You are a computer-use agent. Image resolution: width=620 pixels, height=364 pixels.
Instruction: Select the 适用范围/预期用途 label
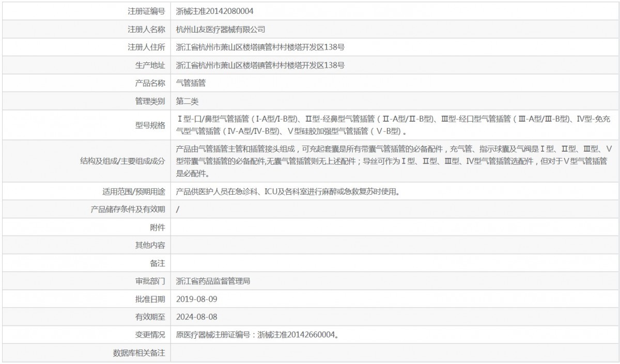(x=134, y=192)
